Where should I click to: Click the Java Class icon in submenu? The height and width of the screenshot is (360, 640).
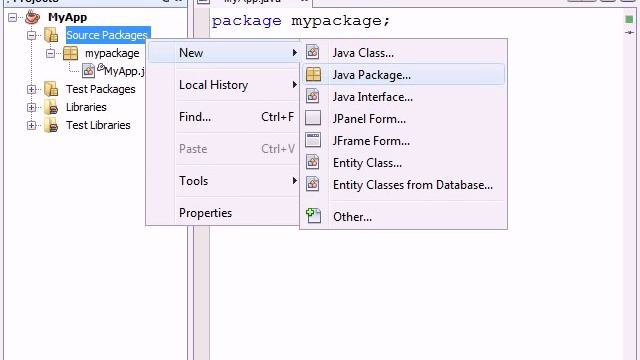(x=313, y=52)
